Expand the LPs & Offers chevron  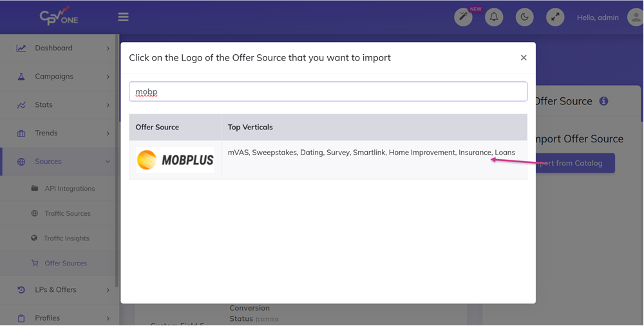pos(108,290)
